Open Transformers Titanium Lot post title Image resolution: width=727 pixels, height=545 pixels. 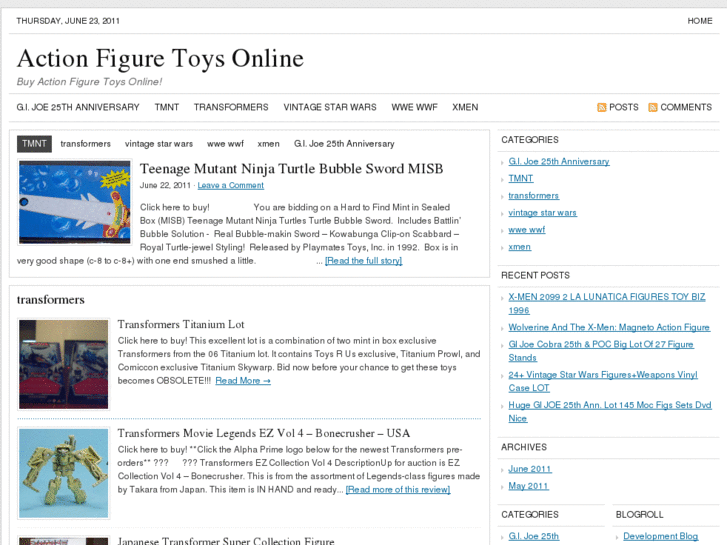pyautogui.click(x=181, y=324)
